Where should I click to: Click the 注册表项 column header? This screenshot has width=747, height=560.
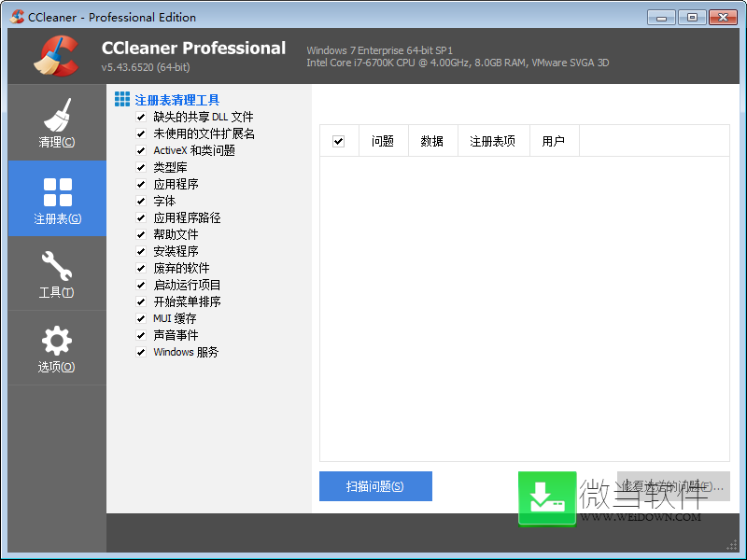492,141
